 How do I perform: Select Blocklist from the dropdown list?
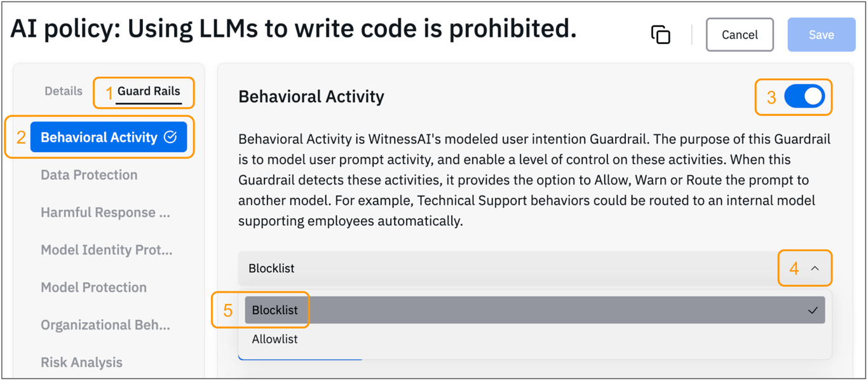(x=275, y=310)
